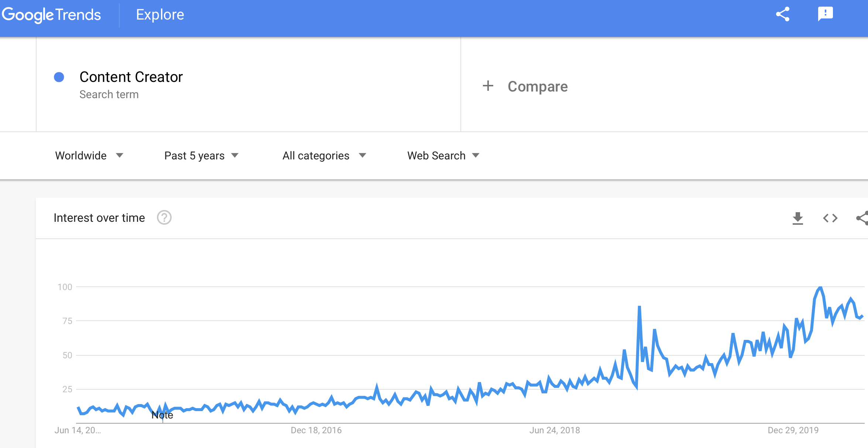868x448 pixels.
Task: Edit the Content Creator search term
Action: [131, 77]
